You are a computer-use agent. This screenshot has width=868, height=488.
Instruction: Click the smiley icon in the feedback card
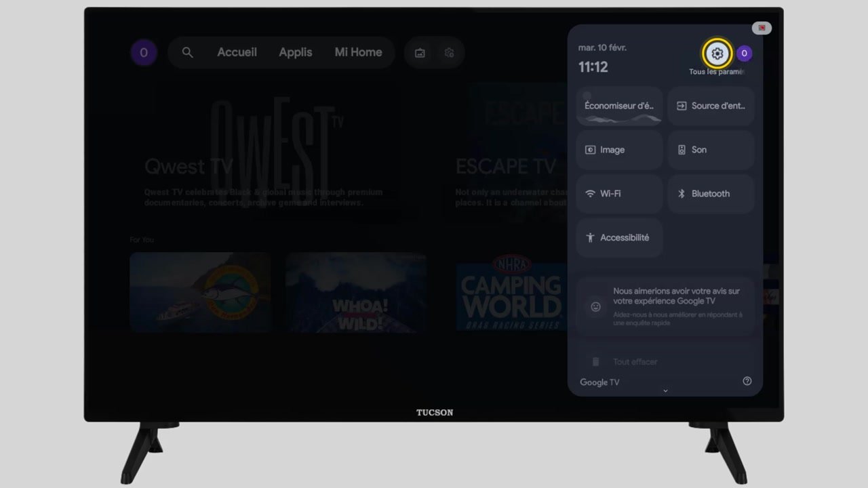pos(595,306)
